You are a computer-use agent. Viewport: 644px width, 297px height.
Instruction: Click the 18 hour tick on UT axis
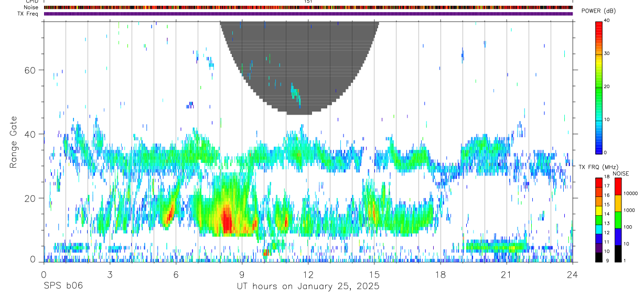441,273
